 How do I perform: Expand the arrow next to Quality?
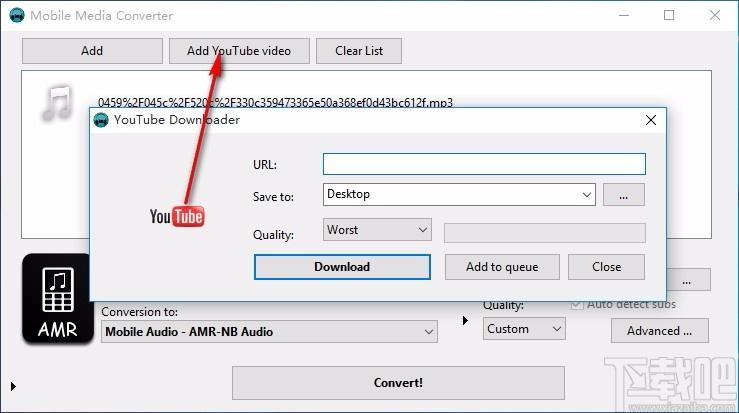click(x=465, y=321)
